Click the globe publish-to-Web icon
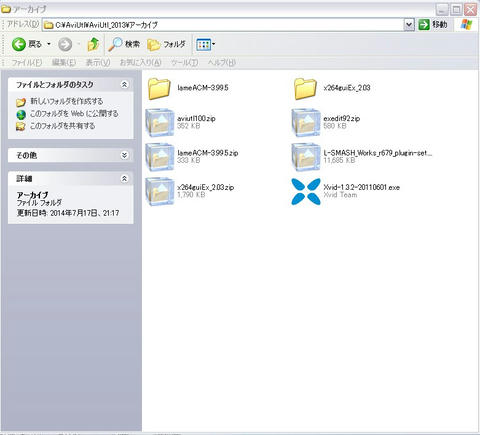The image size is (480, 435). tap(21, 114)
